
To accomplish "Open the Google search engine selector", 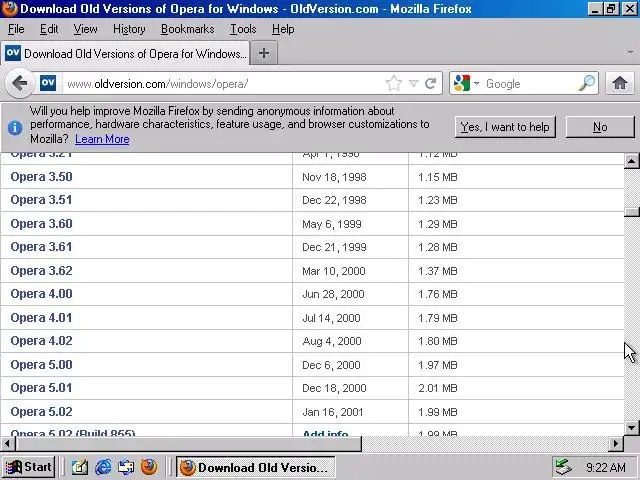I will [467, 84].
